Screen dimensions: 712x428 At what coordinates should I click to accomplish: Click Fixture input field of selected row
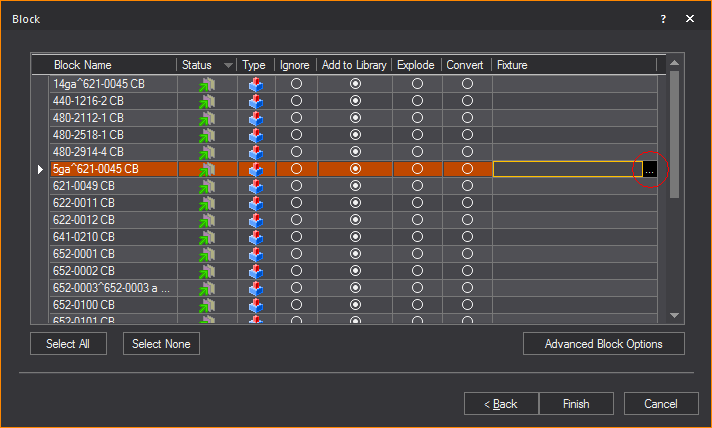pos(566,170)
